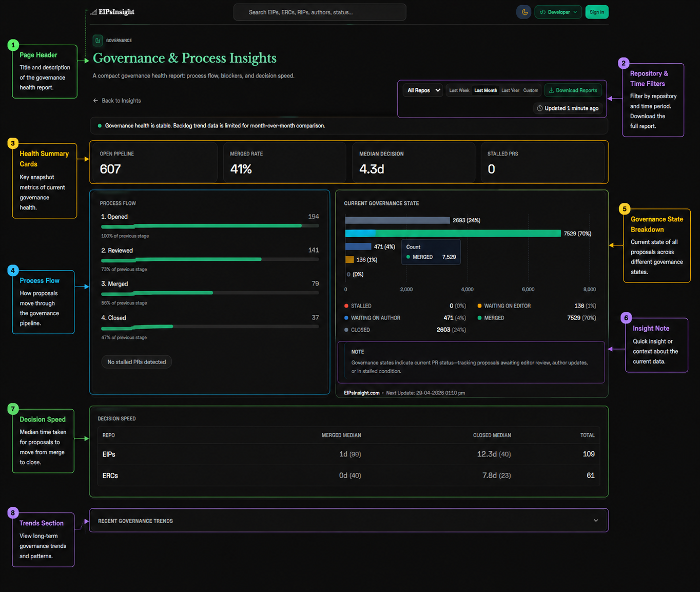
Task: Click the EIPs row in Decision Speed
Action: click(x=109, y=454)
